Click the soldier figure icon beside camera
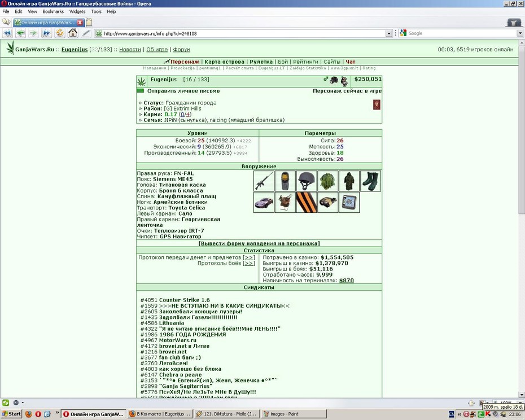Image resolution: width=525 pixels, height=420 pixels. [x=344, y=81]
